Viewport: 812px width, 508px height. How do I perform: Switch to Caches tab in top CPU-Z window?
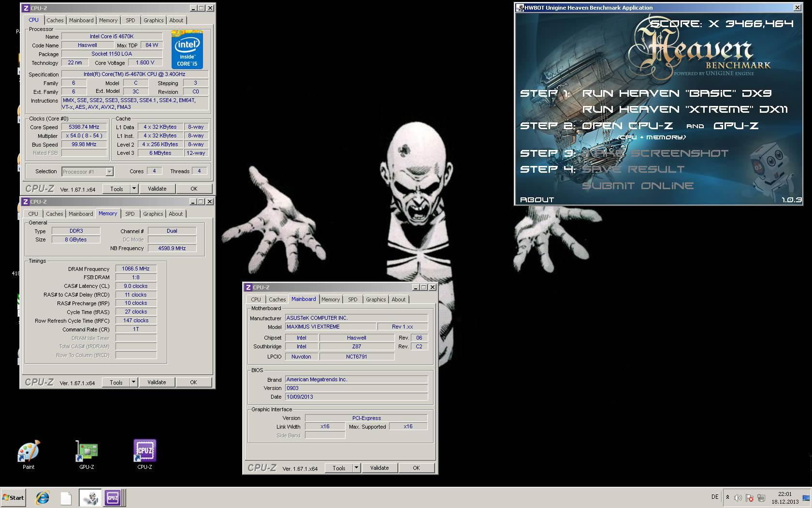pos(55,20)
